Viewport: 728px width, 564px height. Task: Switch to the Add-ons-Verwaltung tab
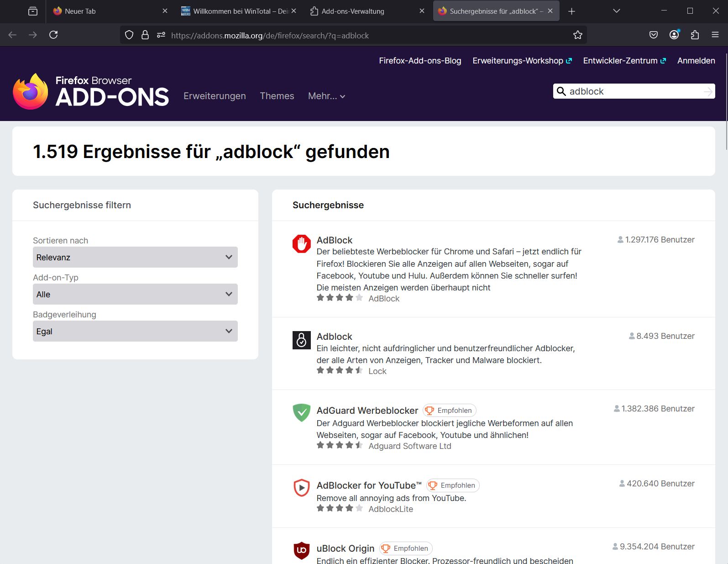(x=352, y=11)
